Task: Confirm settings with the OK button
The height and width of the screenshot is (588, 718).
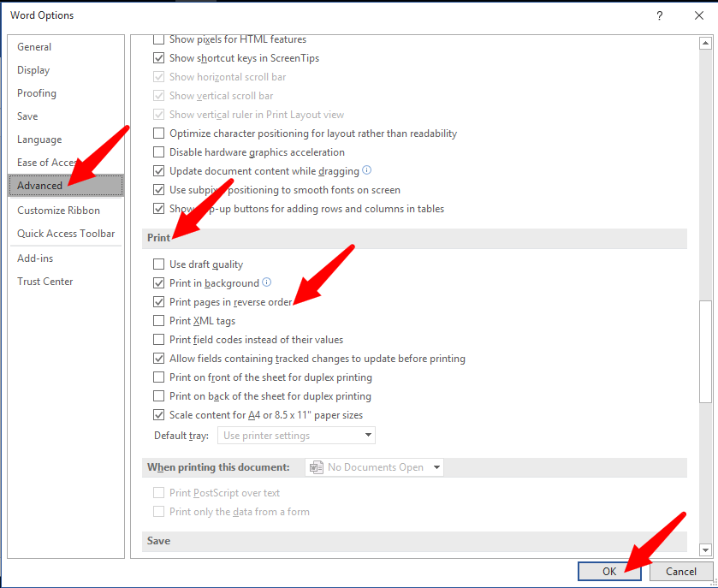Action: tap(609, 571)
